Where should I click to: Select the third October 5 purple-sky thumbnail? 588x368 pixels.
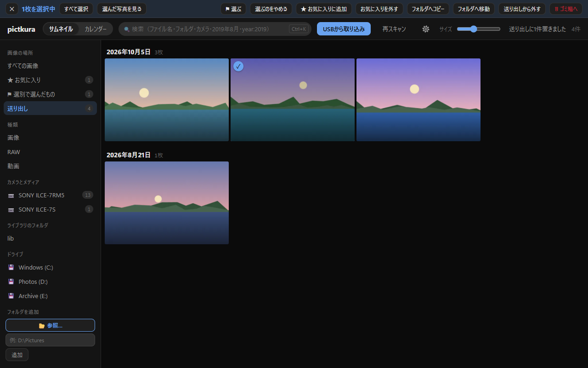coord(418,100)
